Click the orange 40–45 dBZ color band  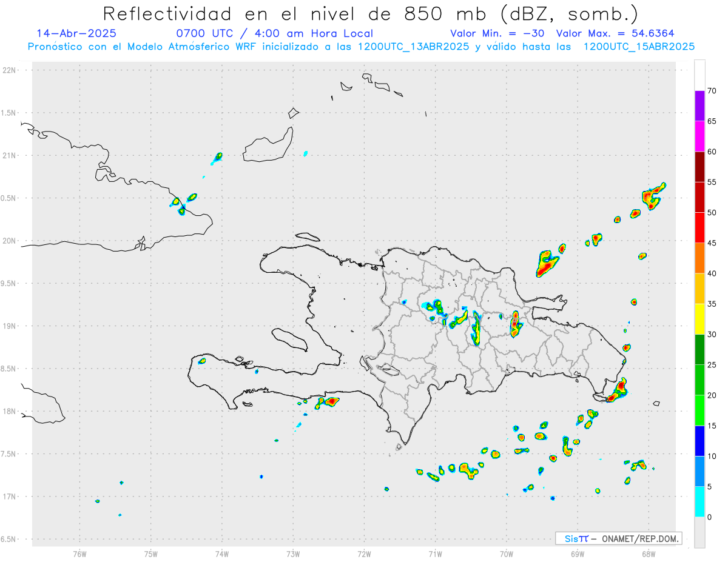[x=699, y=258]
